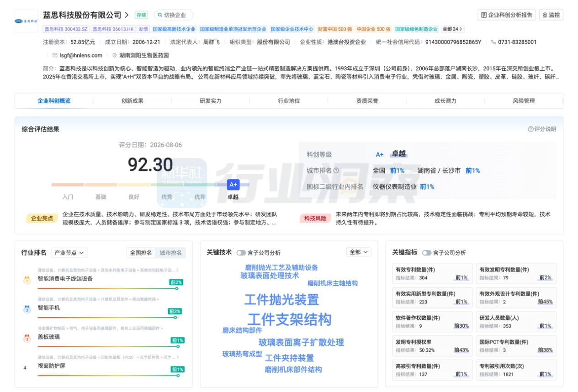The image size is (578, 392).
Task: Toggle 含子公司分析 in 关键技术 panel
Action: [241, 253]
